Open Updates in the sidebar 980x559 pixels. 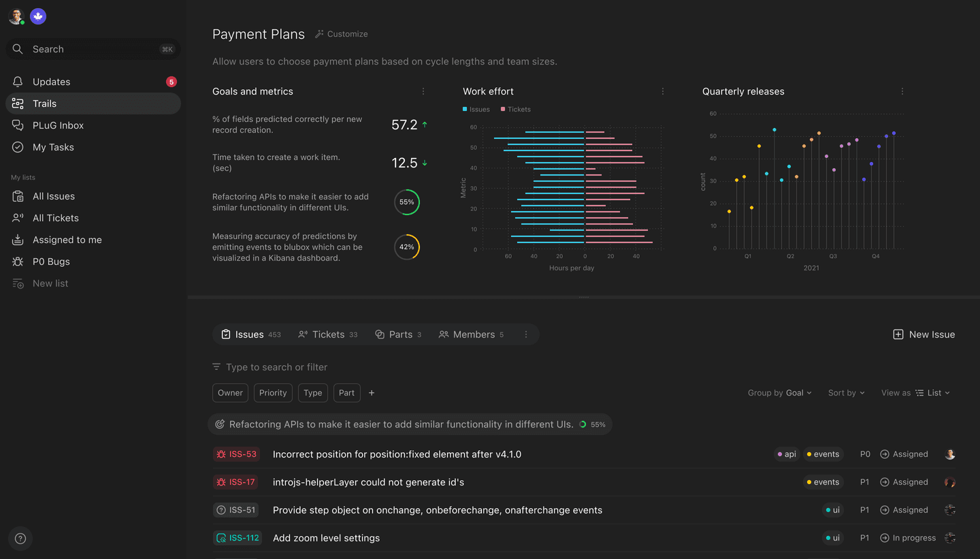coord(93,82)
